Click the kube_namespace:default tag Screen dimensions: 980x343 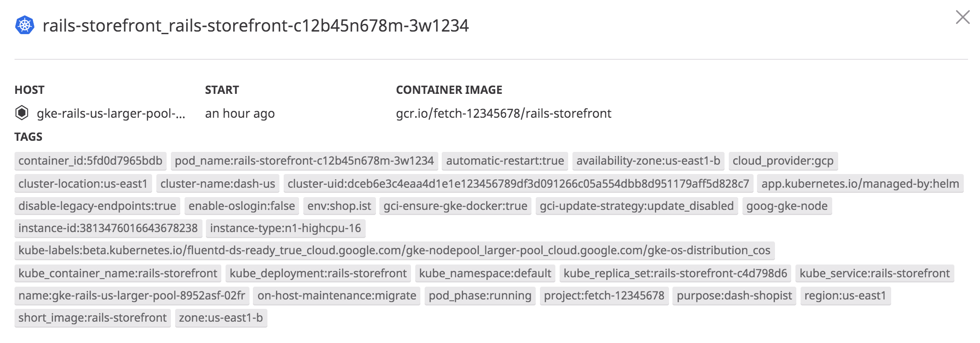tap(484, 273)
